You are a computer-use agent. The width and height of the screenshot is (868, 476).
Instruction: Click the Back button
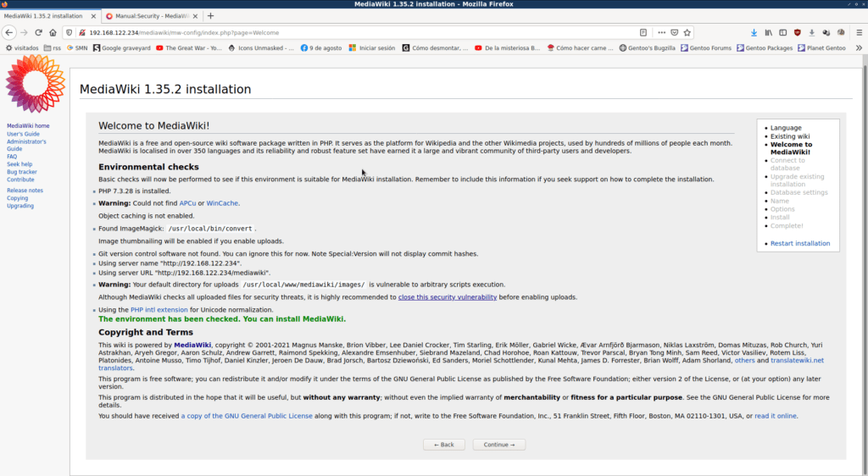point(444,445)
